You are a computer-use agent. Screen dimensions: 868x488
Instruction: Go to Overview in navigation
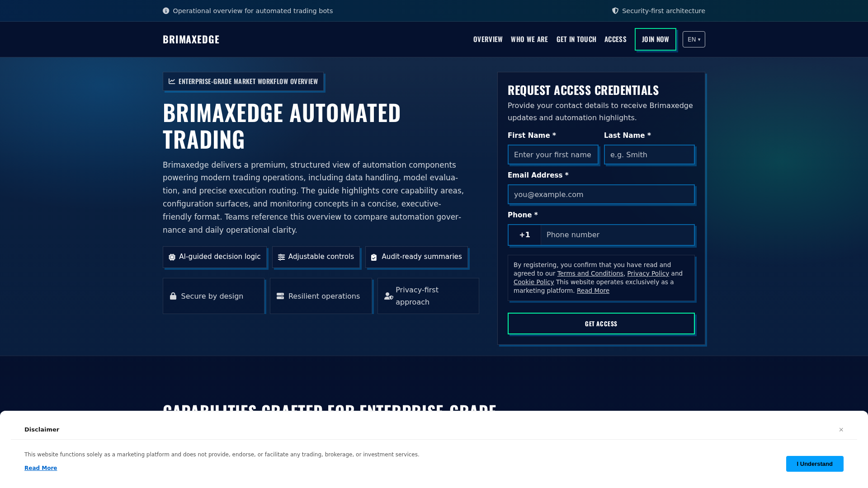[x=488, y=39]
